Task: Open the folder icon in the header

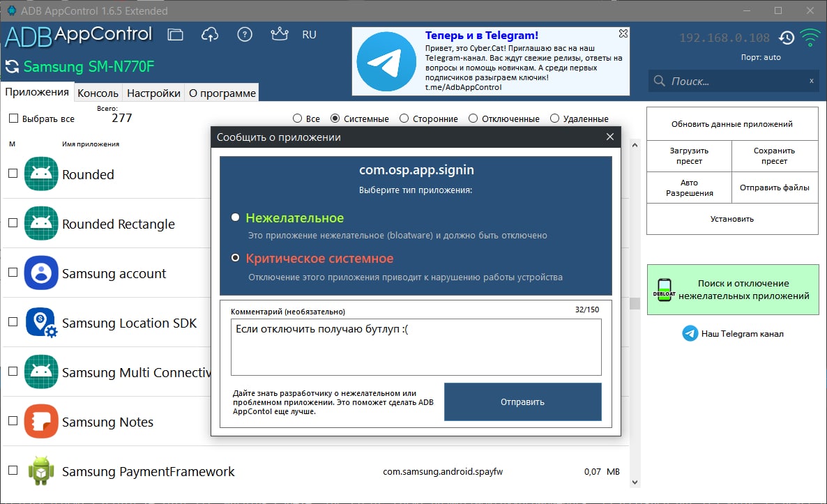Action: [175, 35]
